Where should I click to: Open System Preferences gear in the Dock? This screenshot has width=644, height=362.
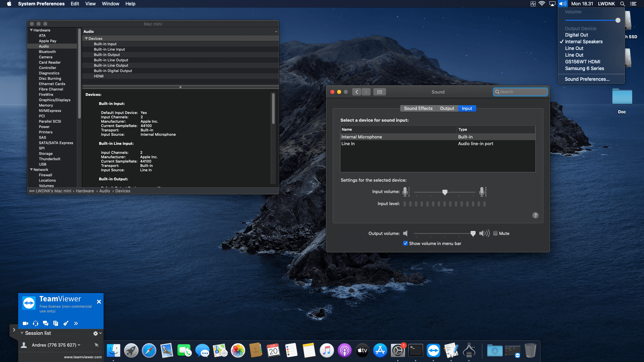coord(398,351)
